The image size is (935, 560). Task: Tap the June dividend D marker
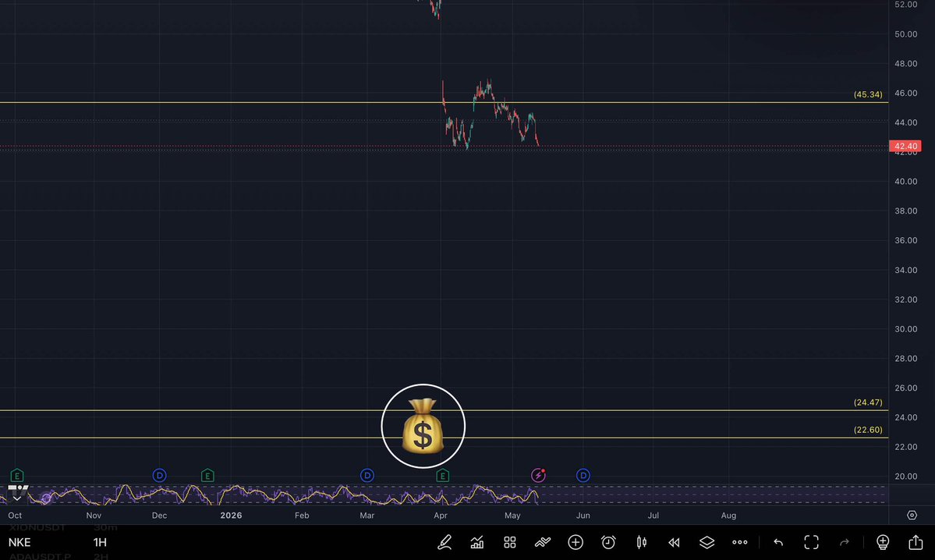[583, 475]
